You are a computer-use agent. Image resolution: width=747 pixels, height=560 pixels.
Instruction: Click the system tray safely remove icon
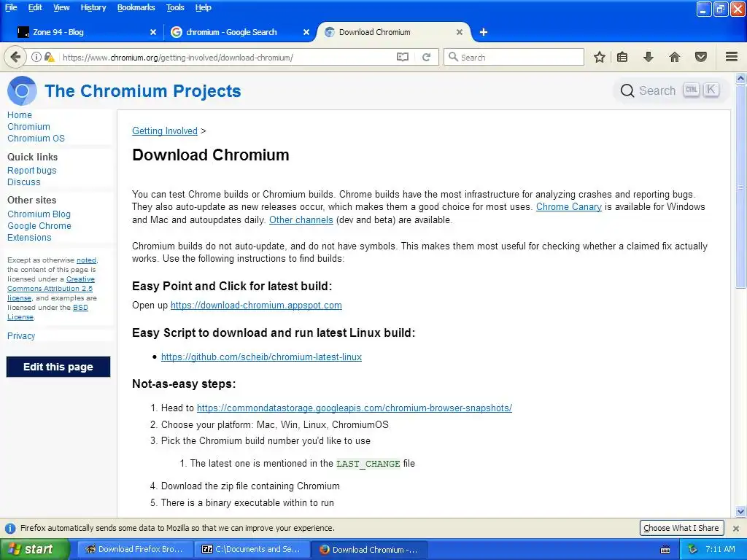(x=693, y=549)
